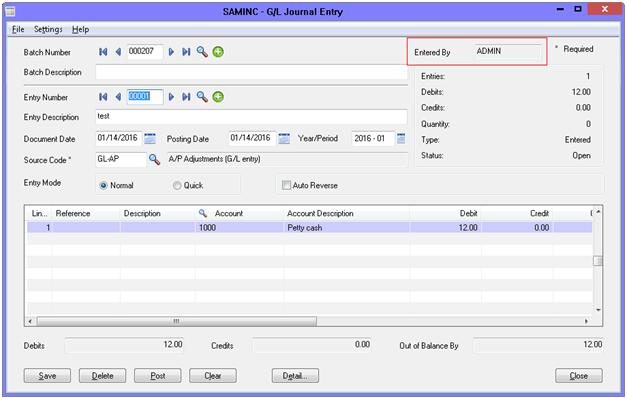
Task: Click the Clear button
Action: coord(213,376)
